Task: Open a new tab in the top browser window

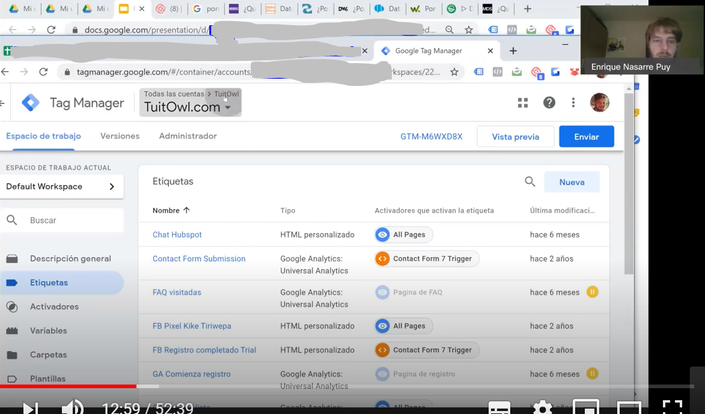Action: (x=527, y=9)
